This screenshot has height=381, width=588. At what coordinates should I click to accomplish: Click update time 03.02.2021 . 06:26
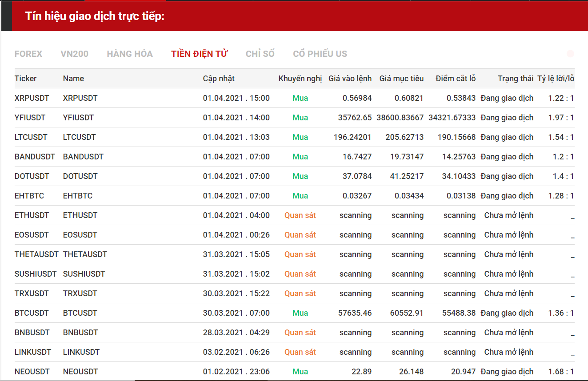click(236, 352)
